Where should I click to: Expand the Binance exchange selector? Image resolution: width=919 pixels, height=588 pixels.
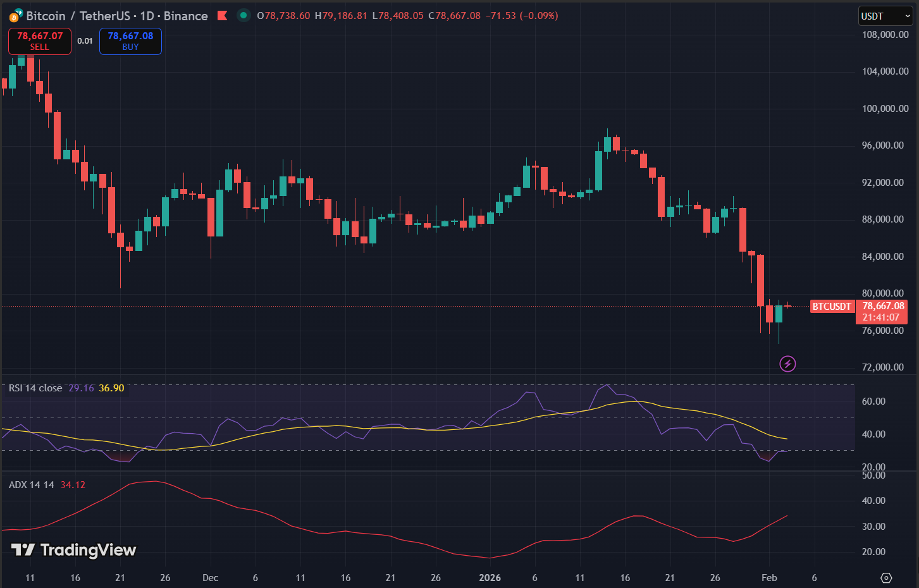click(185, 16)
